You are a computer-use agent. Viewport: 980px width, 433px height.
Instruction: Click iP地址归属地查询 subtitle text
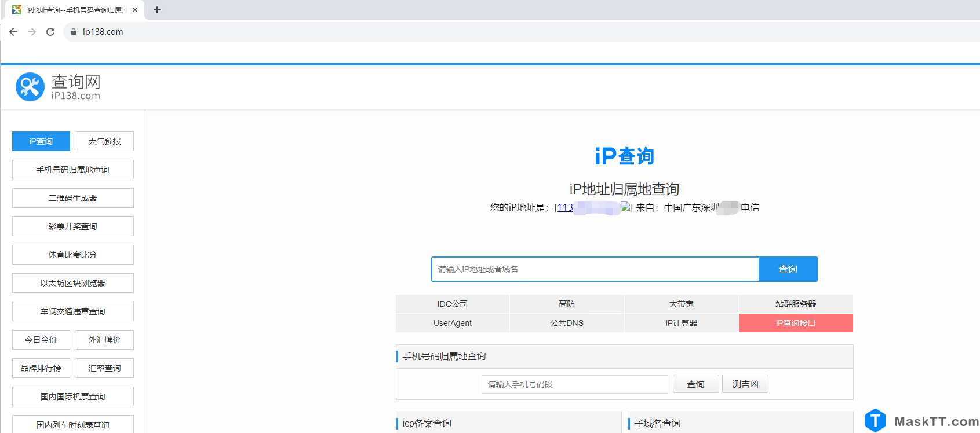pyautogui.click(x=624, y=189)
